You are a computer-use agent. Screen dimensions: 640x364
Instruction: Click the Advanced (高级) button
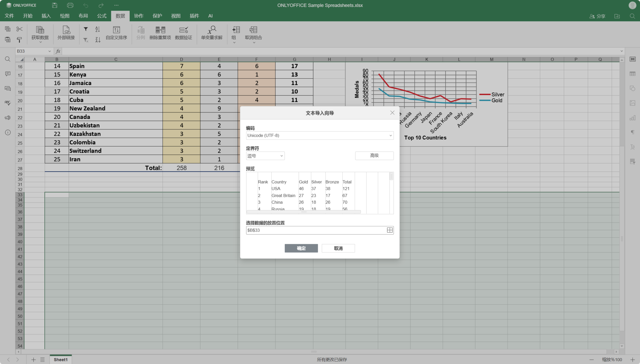(x=374, y=155)
